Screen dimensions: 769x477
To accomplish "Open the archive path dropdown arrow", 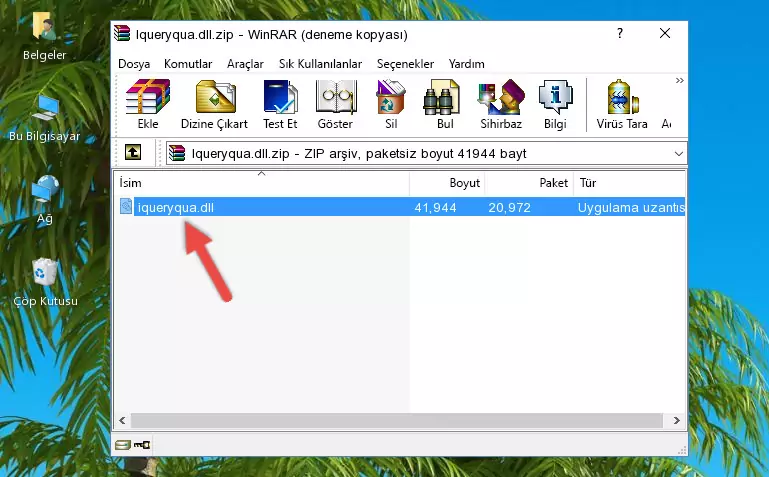I will (679, 153).
